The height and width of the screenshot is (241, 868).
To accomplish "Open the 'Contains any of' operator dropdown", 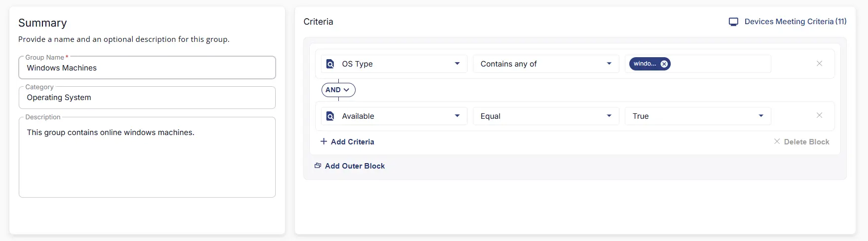I will [x=609, y=64].
